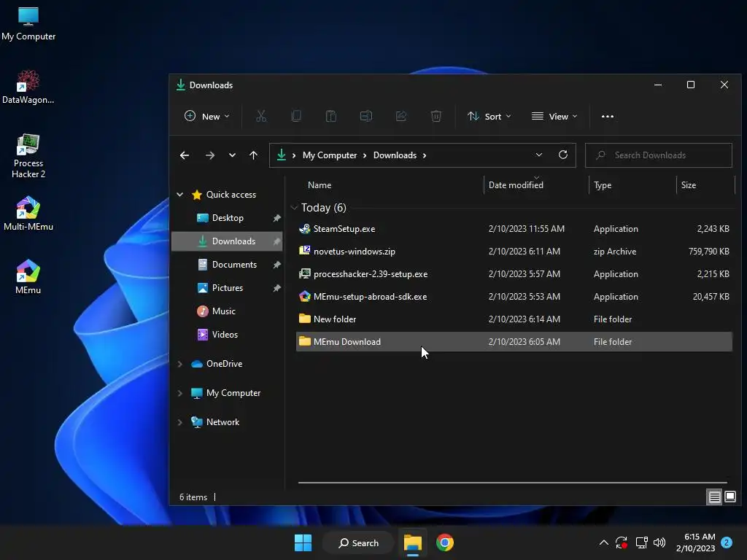
Task: Collapse the Today (6) group
Action: pyautogui.click(x=294, y=208)
